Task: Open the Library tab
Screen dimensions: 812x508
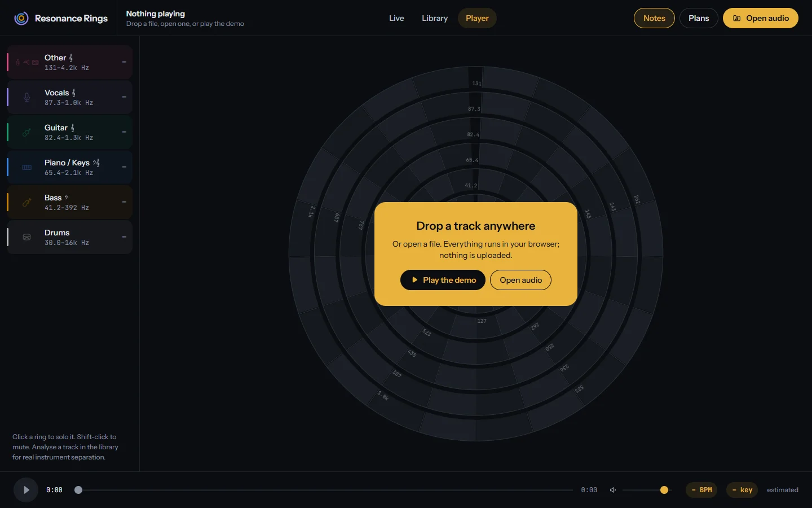Action: (x=435, y=18)
